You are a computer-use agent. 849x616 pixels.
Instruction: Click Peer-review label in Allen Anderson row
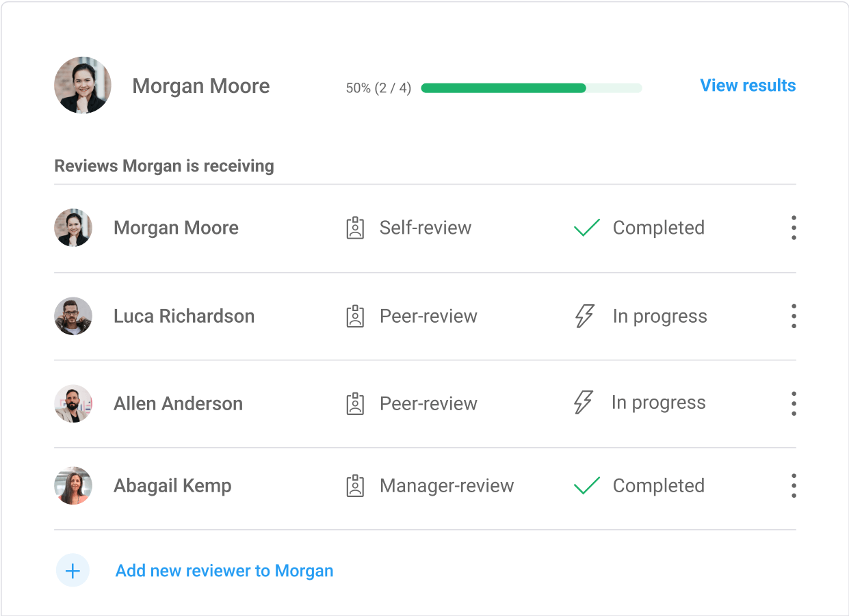tap(428, 403)
